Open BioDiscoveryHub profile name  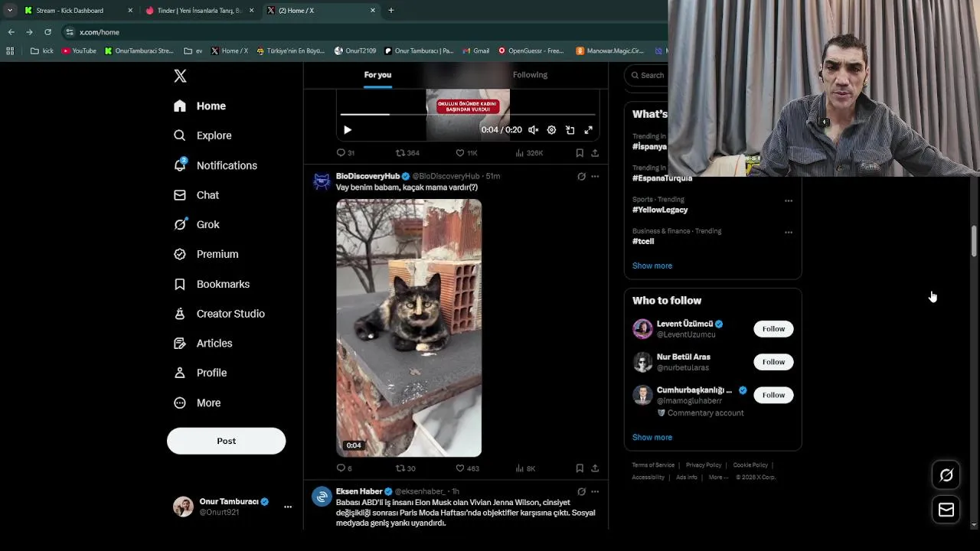[367, 176]
